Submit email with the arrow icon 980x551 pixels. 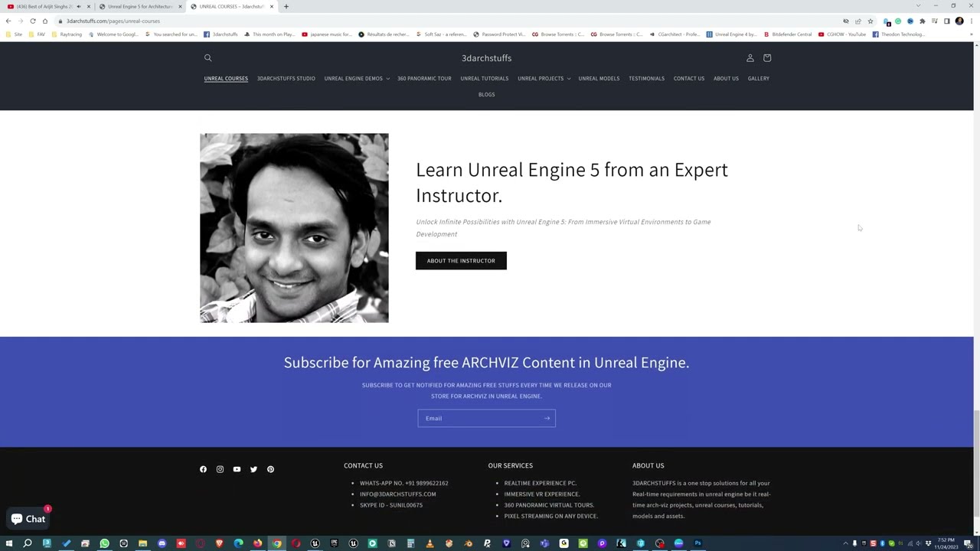point(547,418)
